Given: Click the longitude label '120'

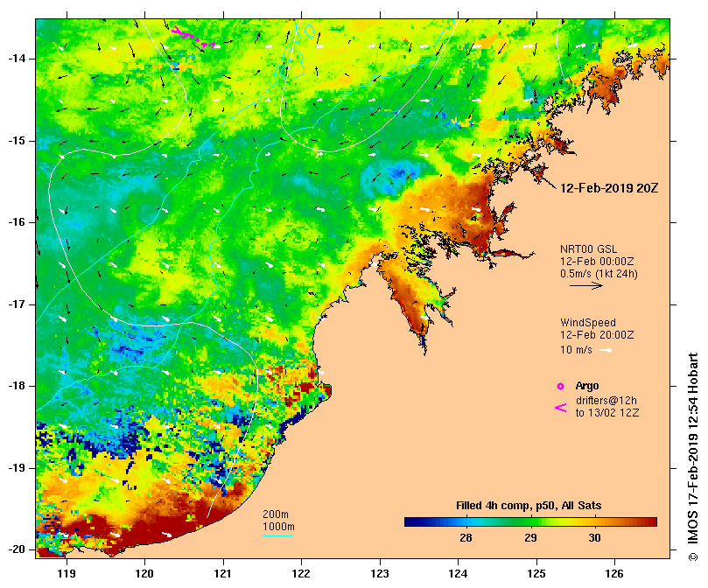Looking at the screenshot, I should 145,573.
